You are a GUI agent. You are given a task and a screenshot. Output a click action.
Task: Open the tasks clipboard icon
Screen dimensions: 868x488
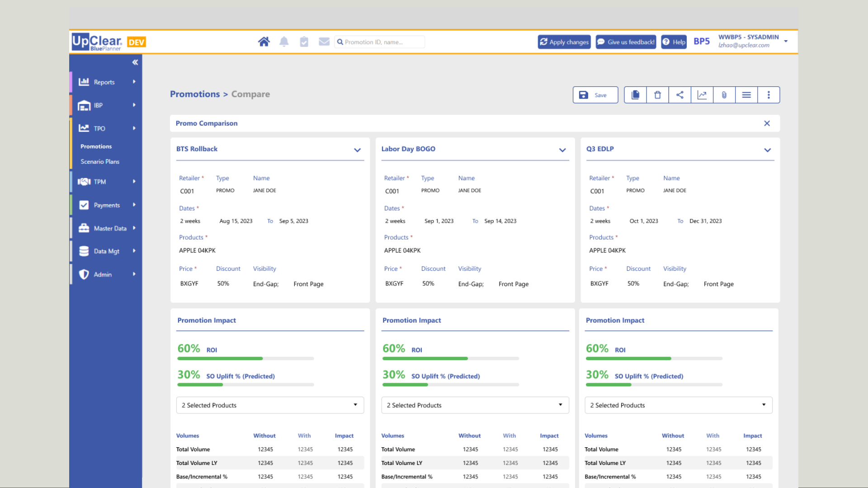click(x=304, y=42)
